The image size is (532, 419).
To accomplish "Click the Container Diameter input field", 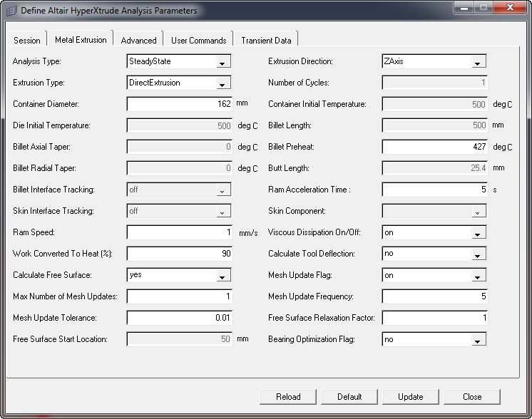I will click(x=179, y=104).
